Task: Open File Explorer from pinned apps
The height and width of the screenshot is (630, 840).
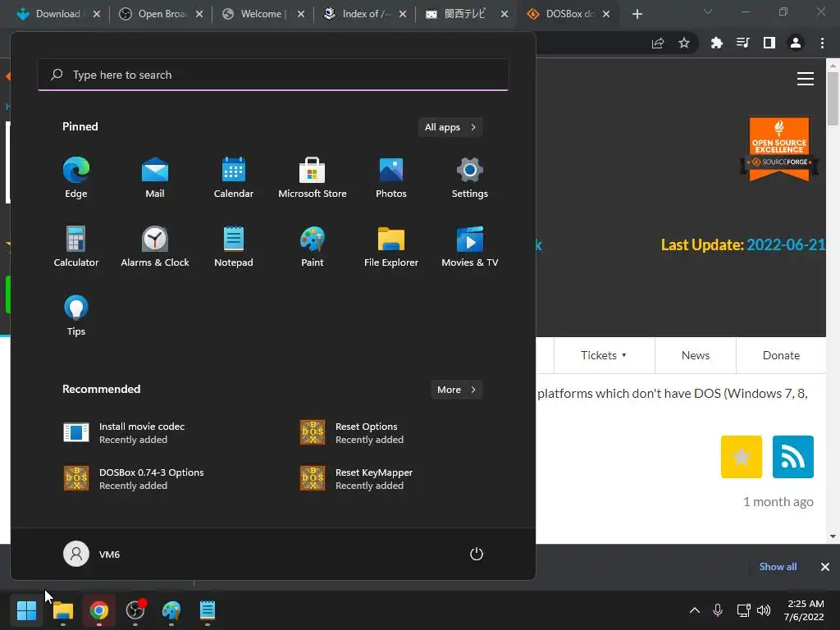Action: coord(391,246)
